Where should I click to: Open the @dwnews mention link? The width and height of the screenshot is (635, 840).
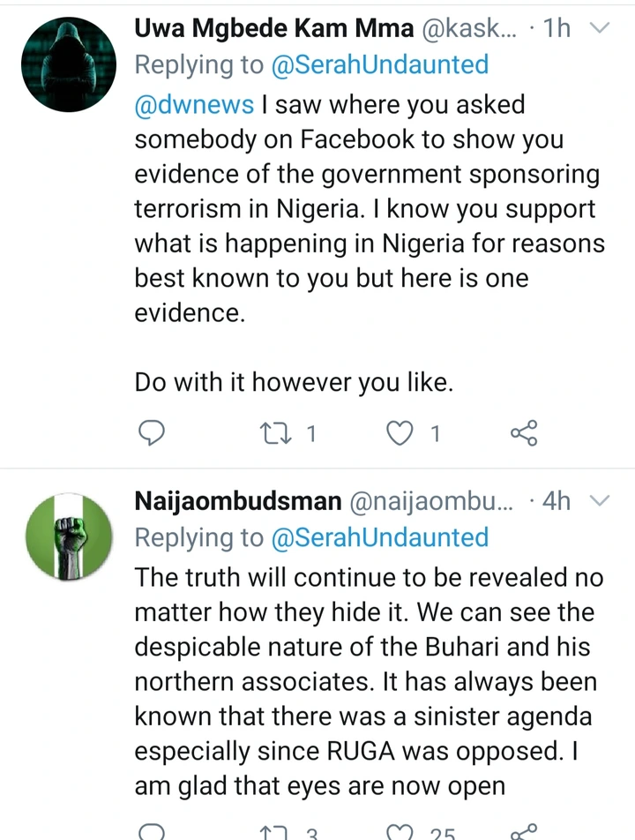(194, 104)
